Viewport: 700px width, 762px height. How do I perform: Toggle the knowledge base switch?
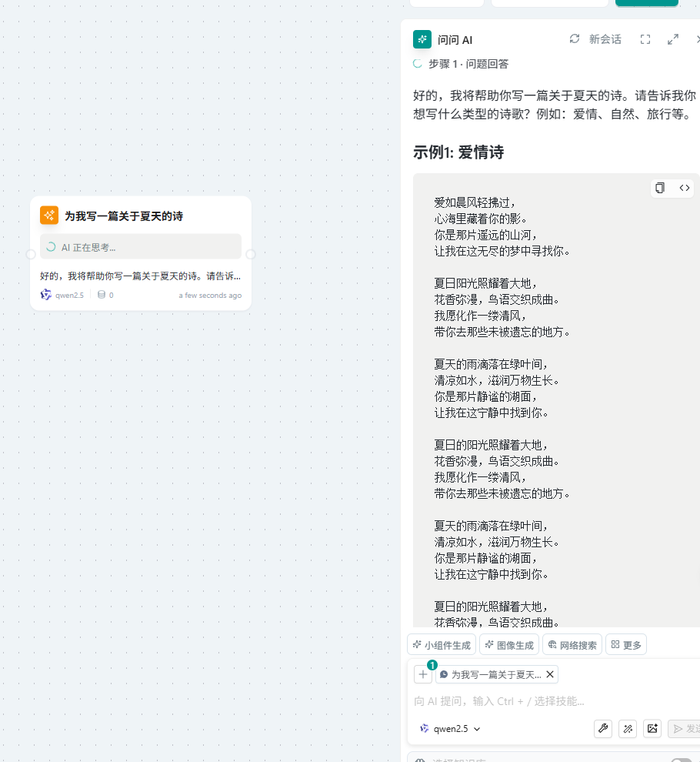pyautogui.click(x=682, y=760)
